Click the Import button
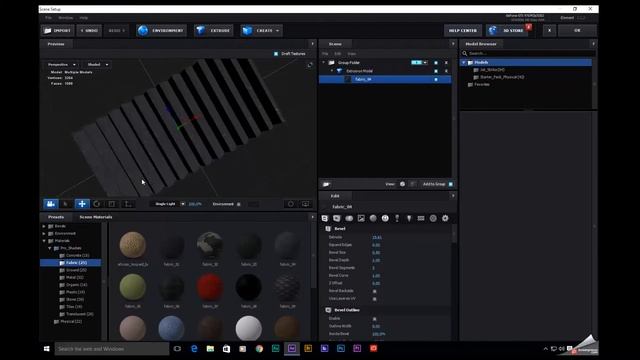The height and width of the screenshot is (360, 640). coord(58,31)
